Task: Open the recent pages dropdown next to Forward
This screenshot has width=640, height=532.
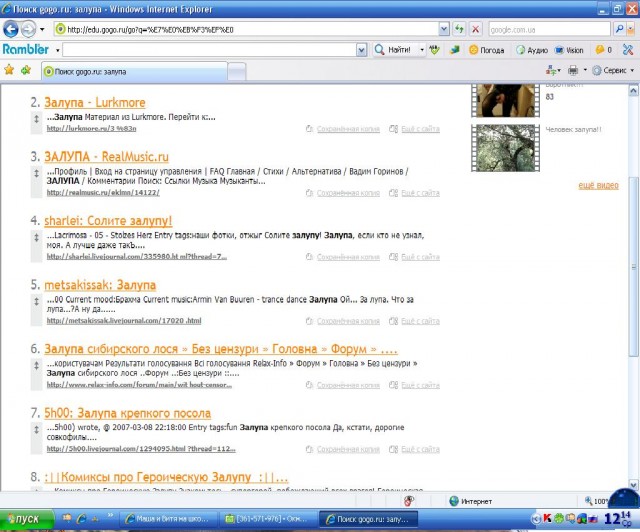Action: coord(42,29)
